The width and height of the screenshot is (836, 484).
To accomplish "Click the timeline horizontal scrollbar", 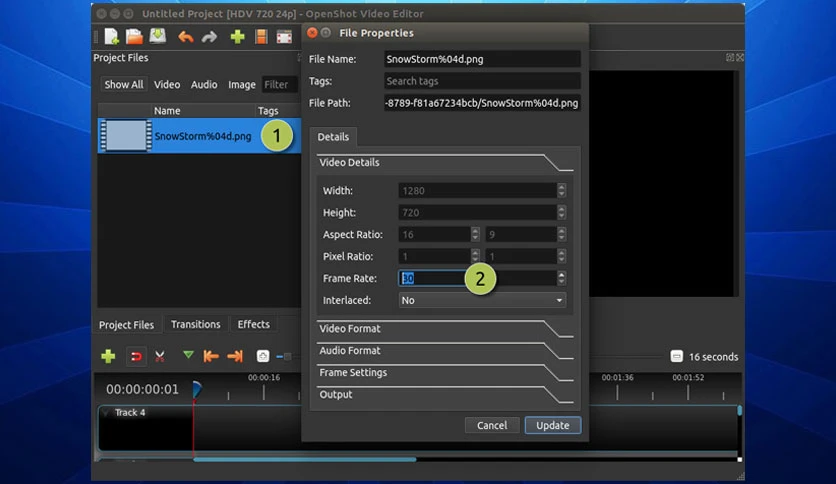I will [x=304, y=459].
